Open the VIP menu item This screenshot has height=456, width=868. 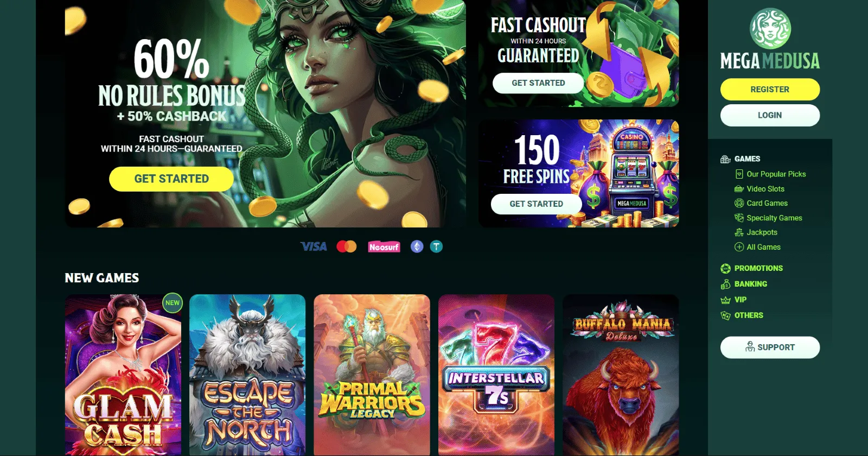[740, 300]
